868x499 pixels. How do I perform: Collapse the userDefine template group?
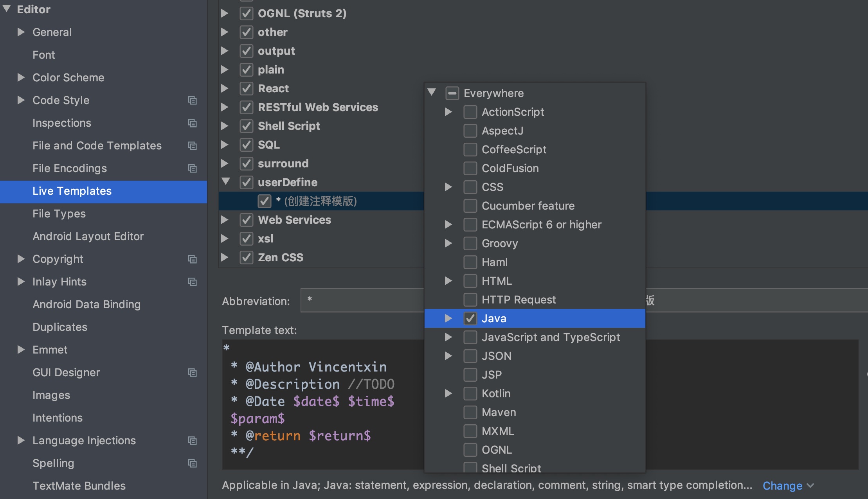[226, 181]
